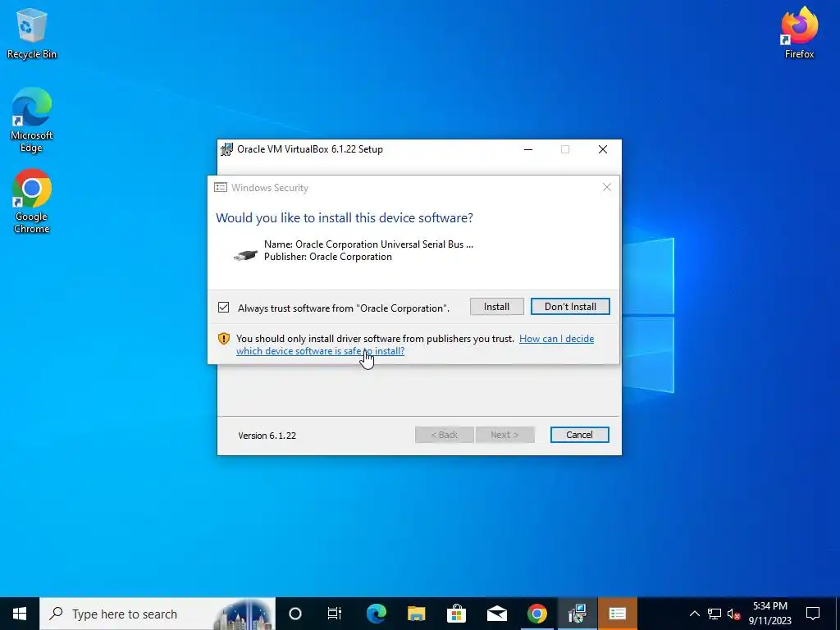
Task: Open Cortana circle on the taskbar
Action: pyautogui.click(x=295, y=614)
